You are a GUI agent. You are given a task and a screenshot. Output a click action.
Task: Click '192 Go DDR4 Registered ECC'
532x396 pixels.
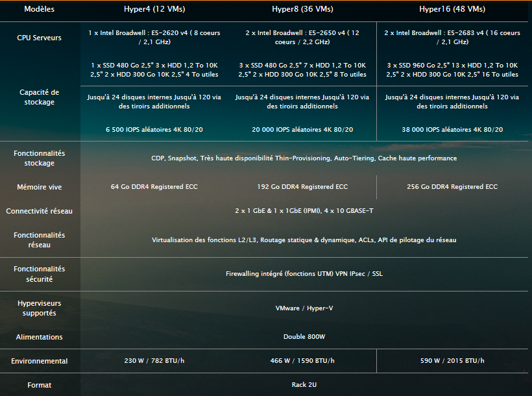coord(302,187)
